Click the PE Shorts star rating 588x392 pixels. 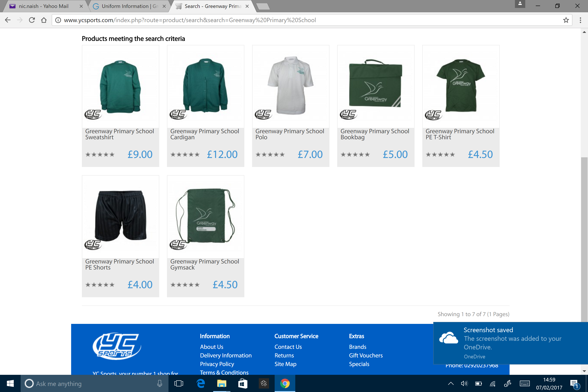click(100, 285)
